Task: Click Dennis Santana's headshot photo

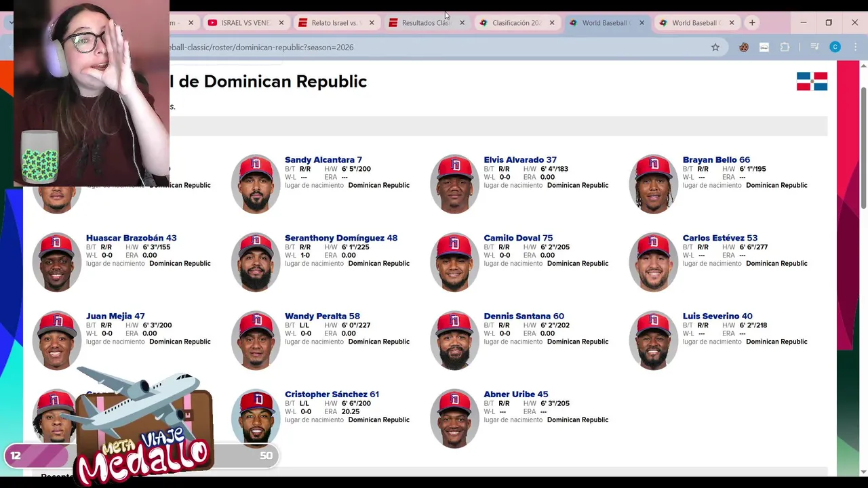Action: tap(455, 340)
